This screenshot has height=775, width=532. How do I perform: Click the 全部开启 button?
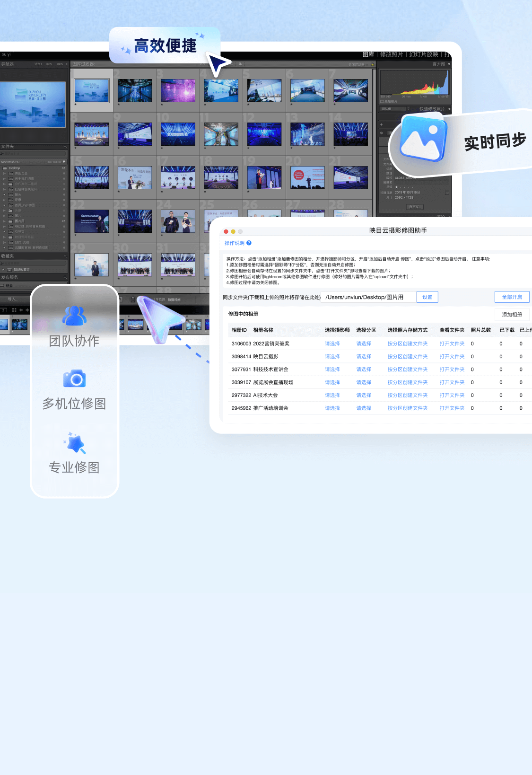point(512,297)
